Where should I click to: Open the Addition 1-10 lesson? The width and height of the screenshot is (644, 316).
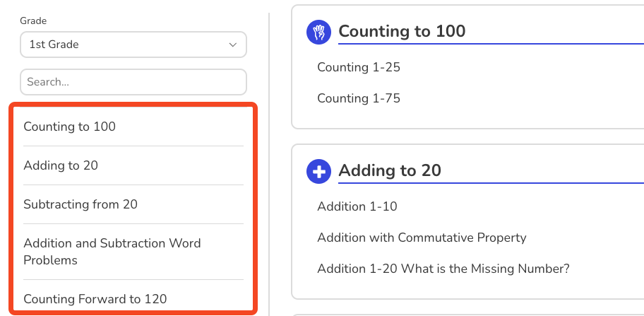(x=357, y=206)
